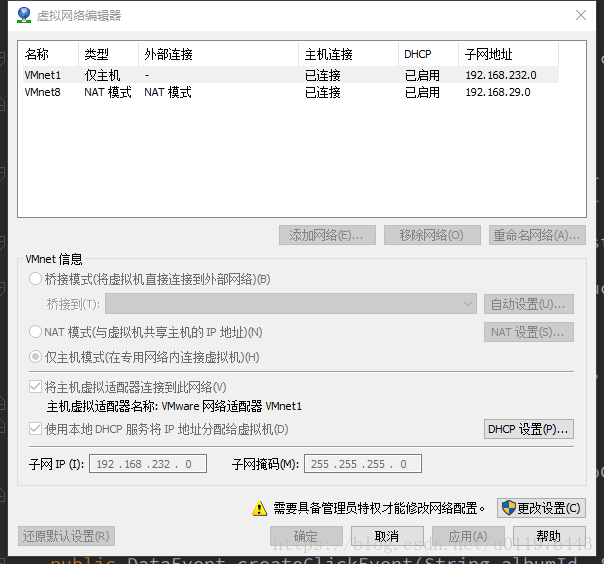The image size is (604, 564).
Task: Click VMnet8 row's 已连接 host cell
Action: tap(323, 92)
